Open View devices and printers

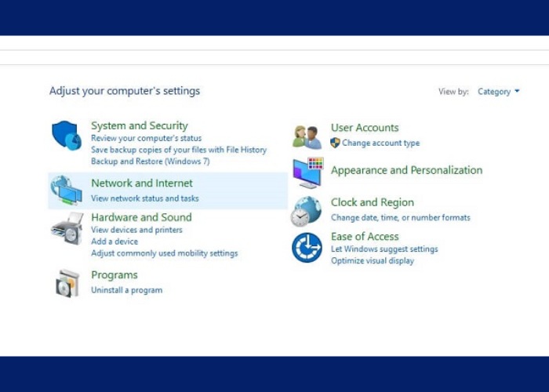(x=136, y=230)
